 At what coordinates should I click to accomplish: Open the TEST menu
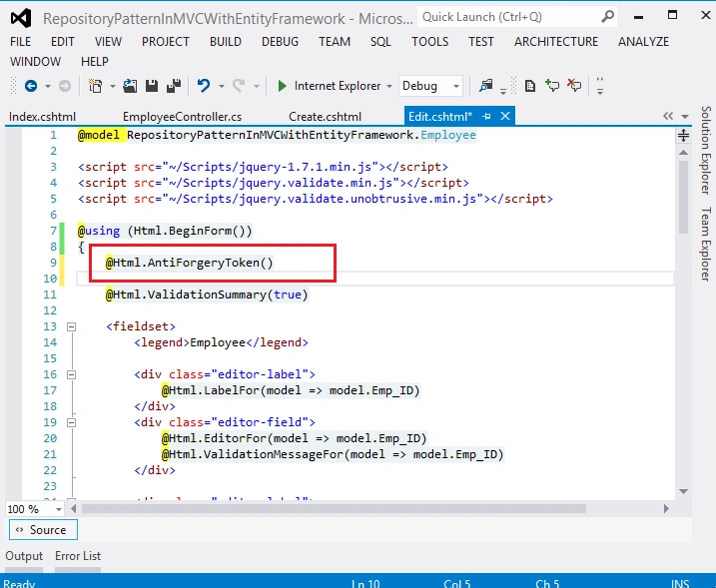[481, 42]
